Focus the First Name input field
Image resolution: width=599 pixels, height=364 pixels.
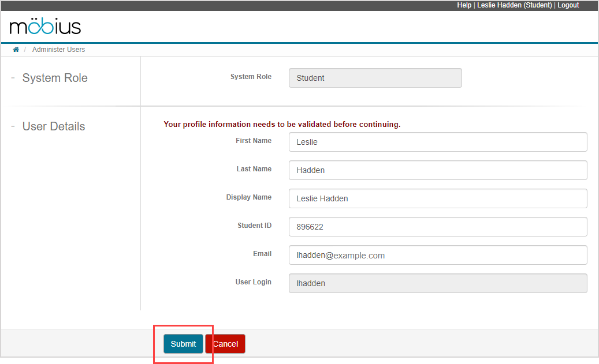(x=437, y=142)
